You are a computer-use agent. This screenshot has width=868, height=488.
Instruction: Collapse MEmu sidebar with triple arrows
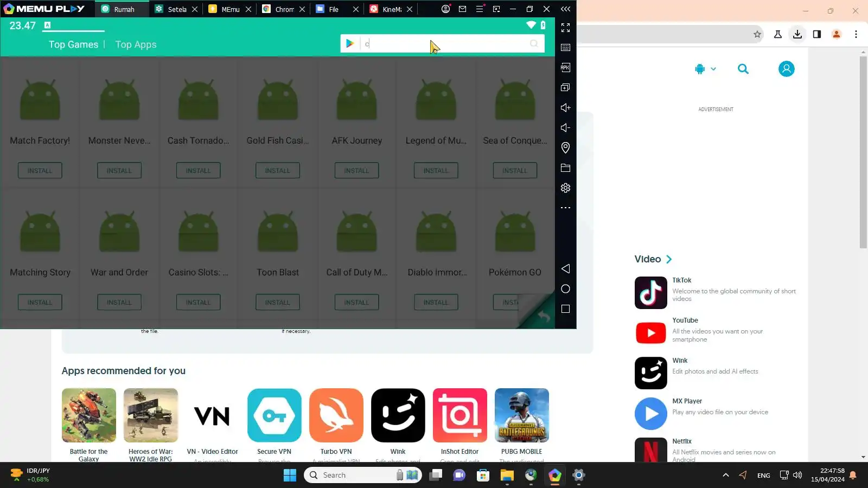point(565,9)
